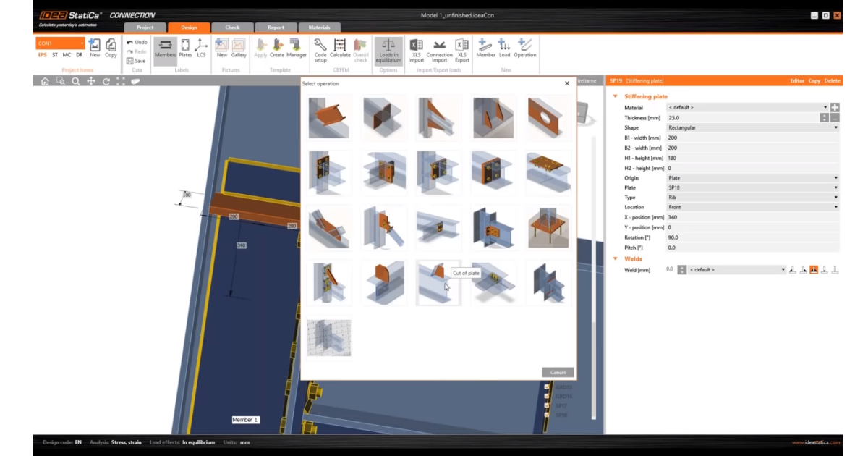
Task: Click the Calculate abacus icon
Action: [340, 48]
